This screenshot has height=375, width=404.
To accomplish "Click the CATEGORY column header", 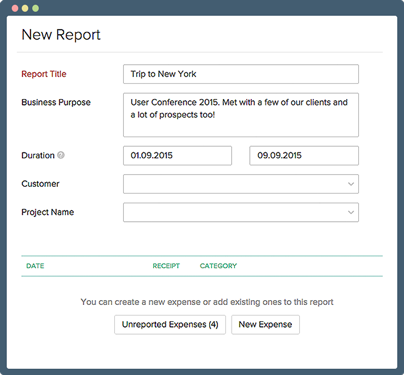I will 218,266.
